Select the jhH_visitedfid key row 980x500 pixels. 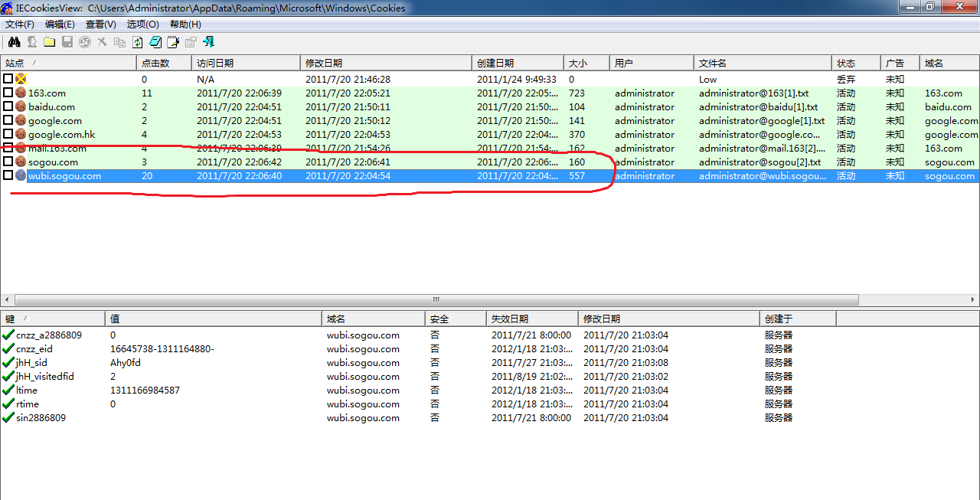[x=490, y=377]
